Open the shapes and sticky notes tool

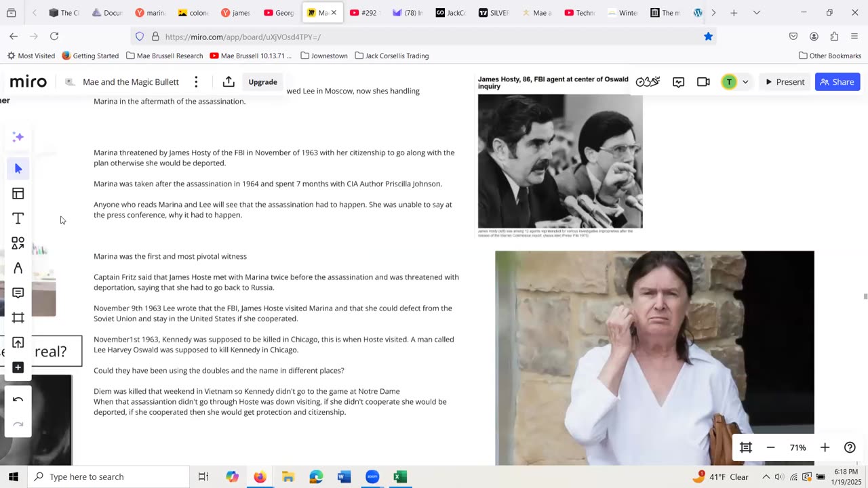tap(18, 243)
